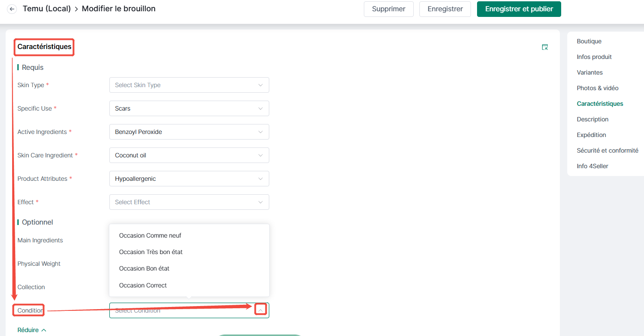
Task: Go to the Description section in the sidebar
Action: click(592, 119)
